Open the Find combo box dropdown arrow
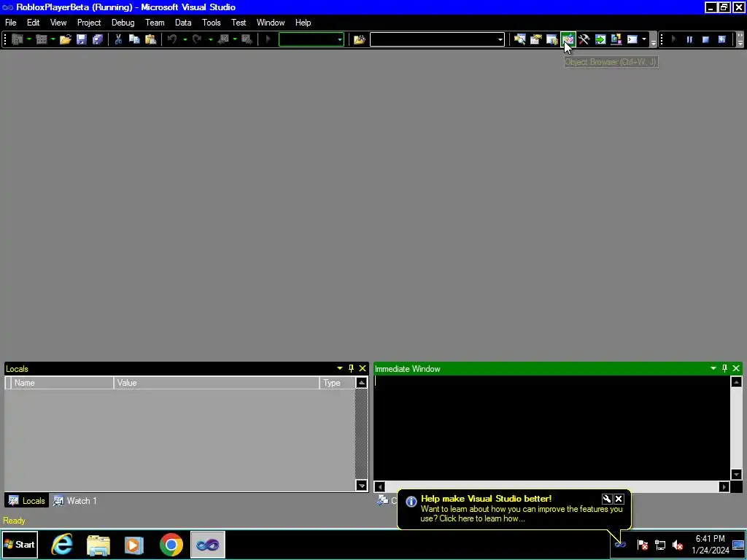The height and width of the screenshot is (560, 747). pos(500,39)
